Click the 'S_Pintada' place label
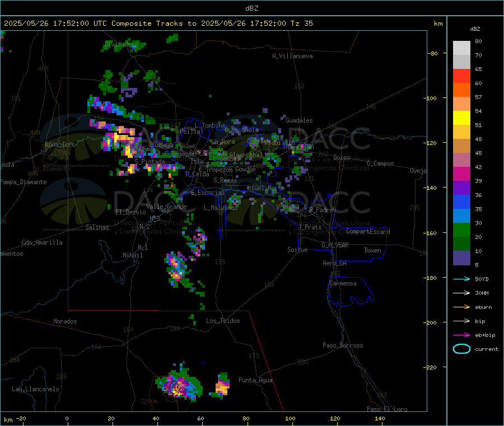This screenshot has height=426, width=504. pyautogui.click(x=150, y=162)
